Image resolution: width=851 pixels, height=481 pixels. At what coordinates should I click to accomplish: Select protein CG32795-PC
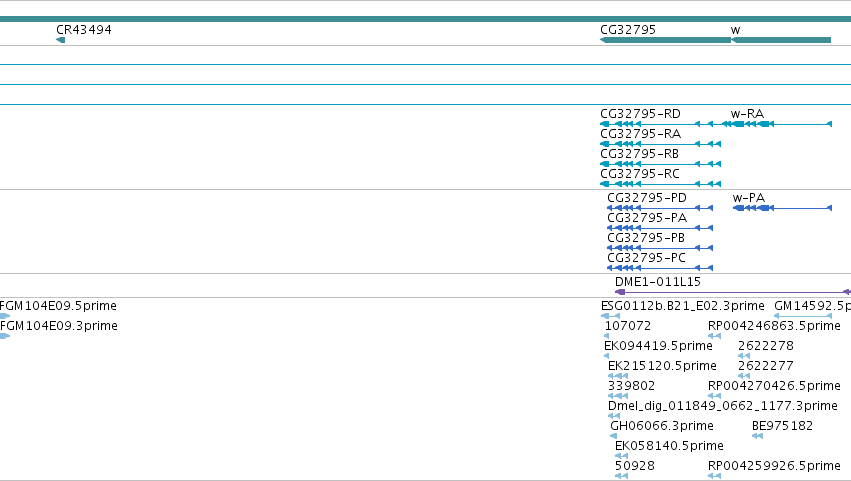coord(660,268)
